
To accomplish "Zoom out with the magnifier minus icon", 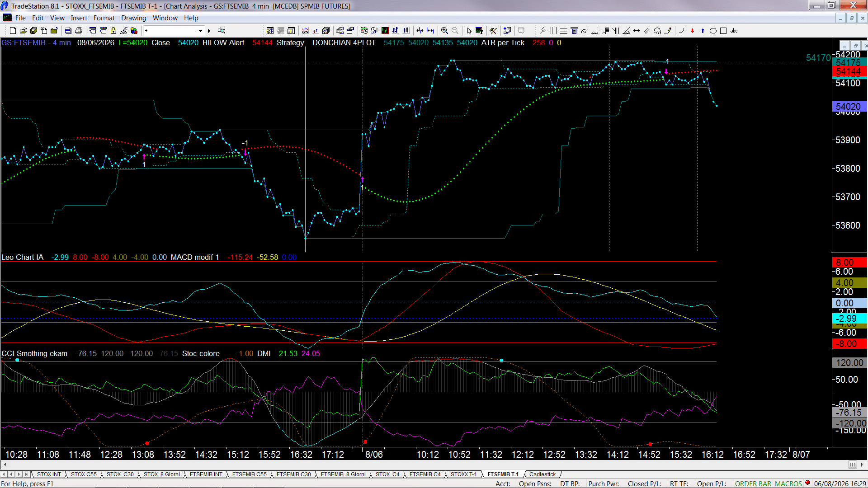I will click(455, 31).
